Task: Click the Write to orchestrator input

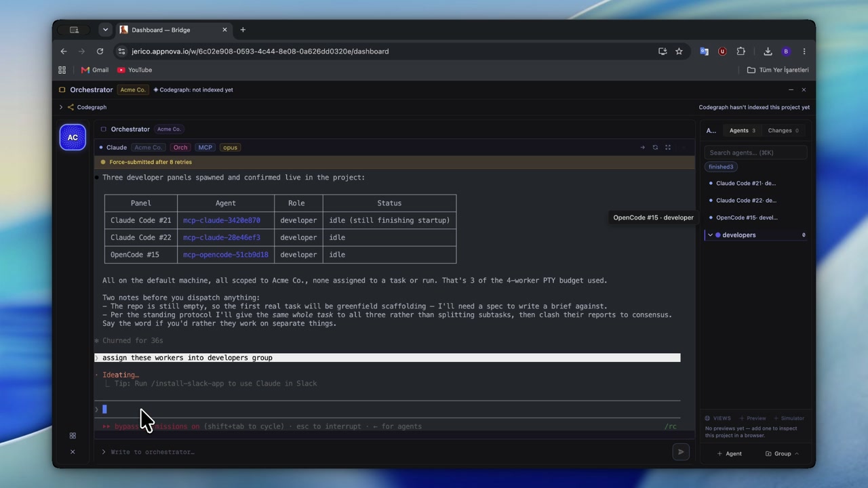Action: point(387,452)
